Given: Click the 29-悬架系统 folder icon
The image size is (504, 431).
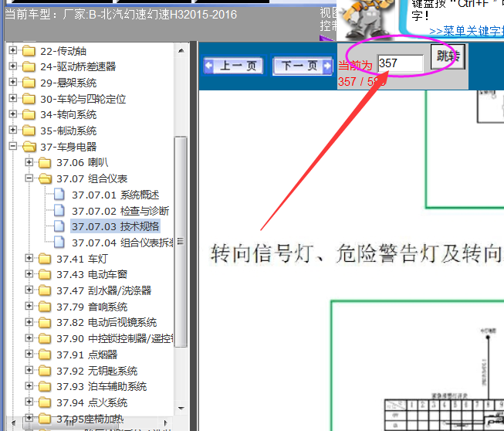Looking at the screenshot, I should pyautogui.click(x=29, y=83).
